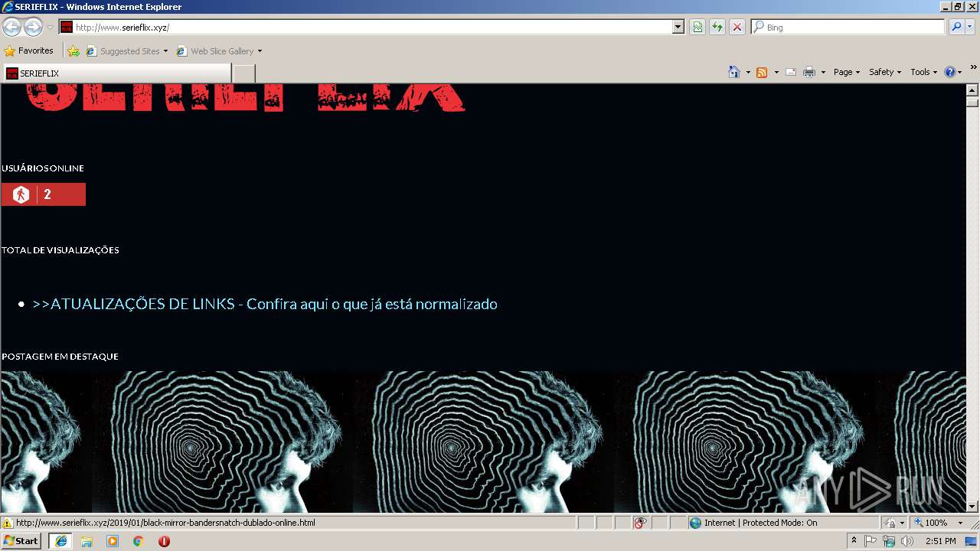980x551 pixels.
Task: Click the 2:51 PM clock
Action: 940,541
